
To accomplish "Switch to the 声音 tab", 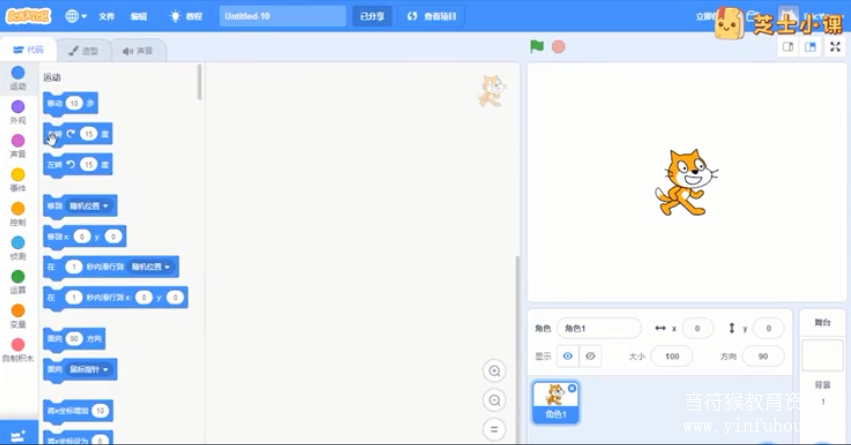I will pos(138,51).
